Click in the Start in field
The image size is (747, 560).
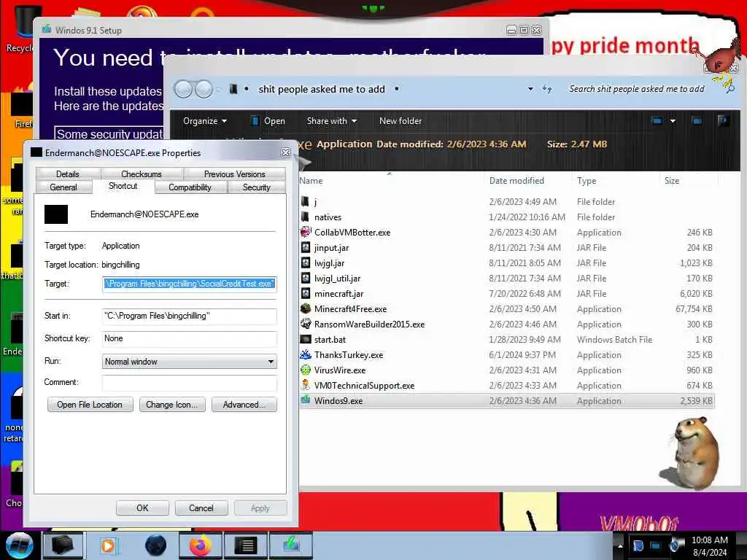point(190,316)
